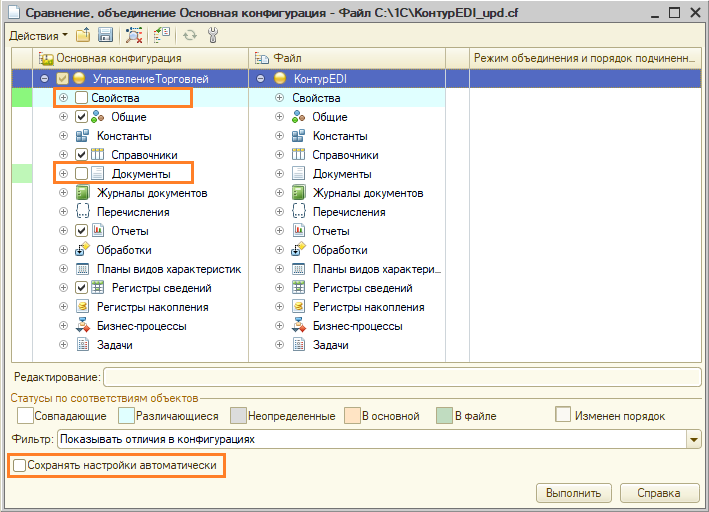Toggle the УправлениеТорговлей root checkbox
The width and height of the screenshot is (709, 512).
pyautogui.click(x=62, y=79)
